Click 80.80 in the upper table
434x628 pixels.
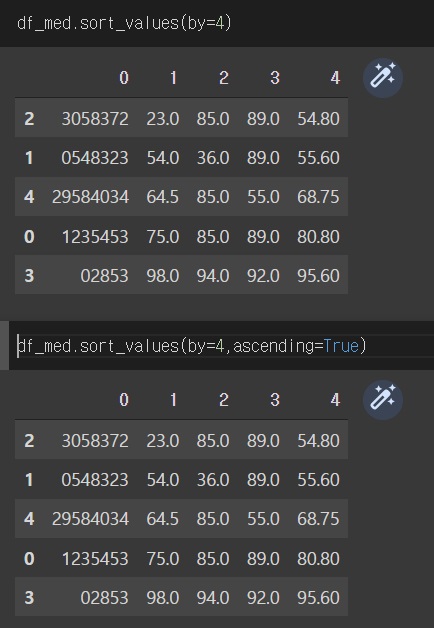click(318, 236)
